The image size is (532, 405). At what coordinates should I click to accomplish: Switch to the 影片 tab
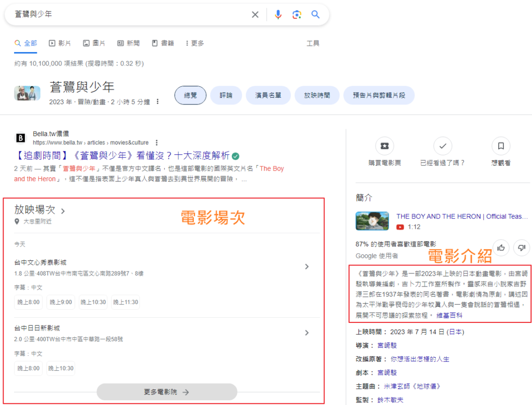(60, 43)
